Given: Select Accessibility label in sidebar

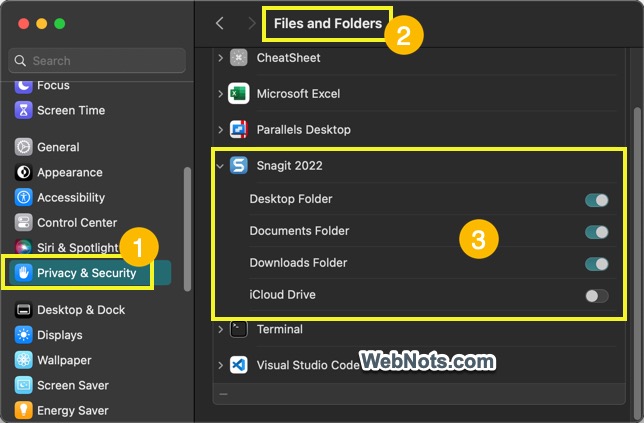Looking at the screenshot, I should 71,198.
